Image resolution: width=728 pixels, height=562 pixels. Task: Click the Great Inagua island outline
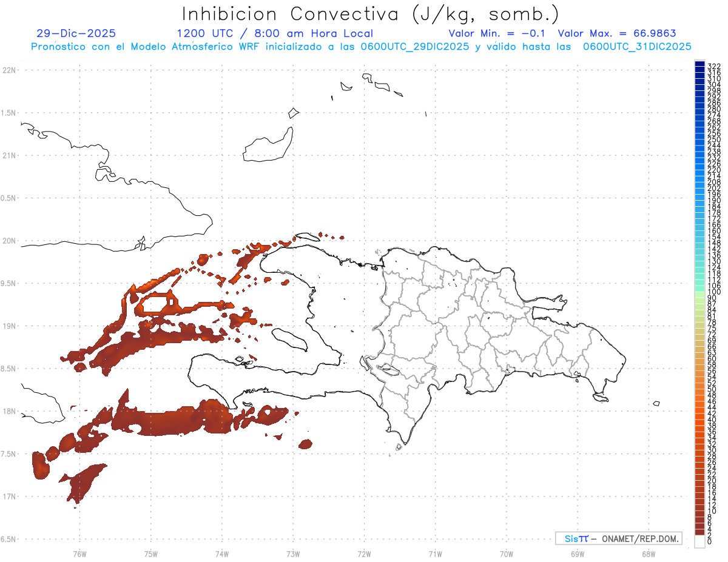point(268,144)
